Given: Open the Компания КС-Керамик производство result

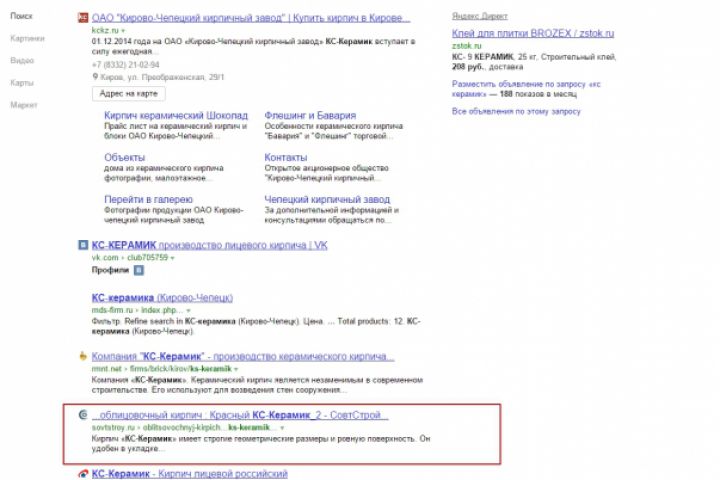Looking at the screenshot, I should click(243, 356).
